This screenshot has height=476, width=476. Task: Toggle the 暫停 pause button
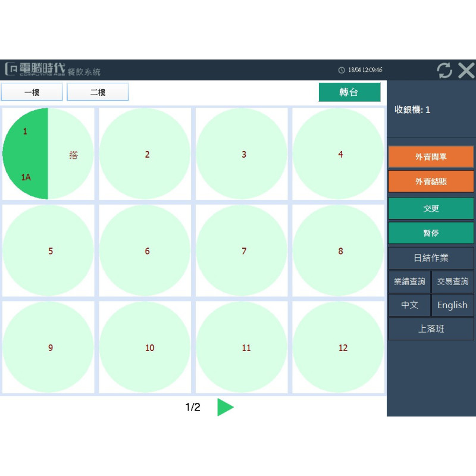(x=431, y=233)
